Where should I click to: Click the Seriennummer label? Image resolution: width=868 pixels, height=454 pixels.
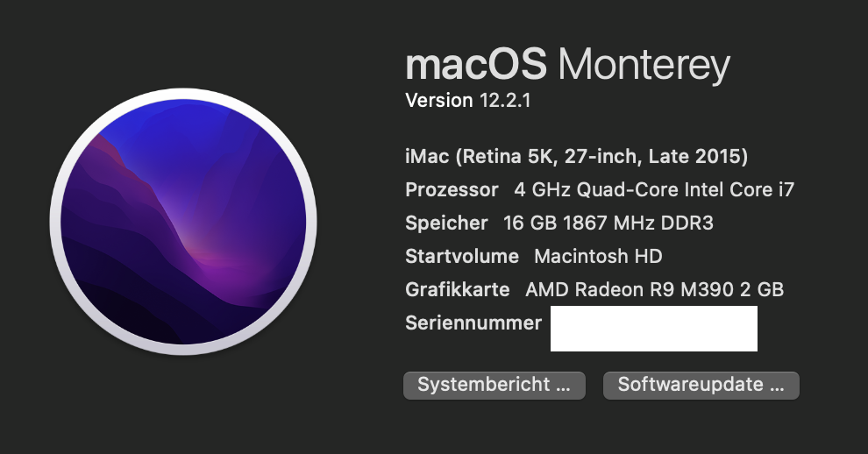[x=473, y=323]
